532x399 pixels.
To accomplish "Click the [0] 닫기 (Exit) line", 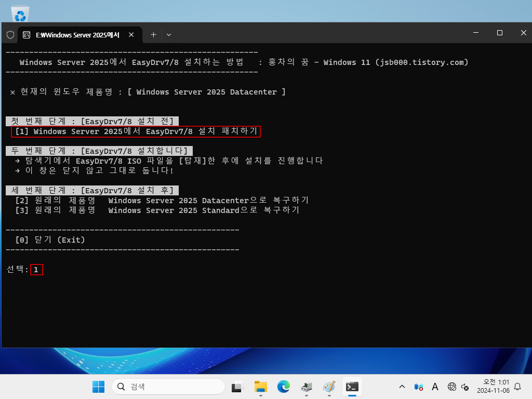I will pyautogui.click(x=50, y=240).
